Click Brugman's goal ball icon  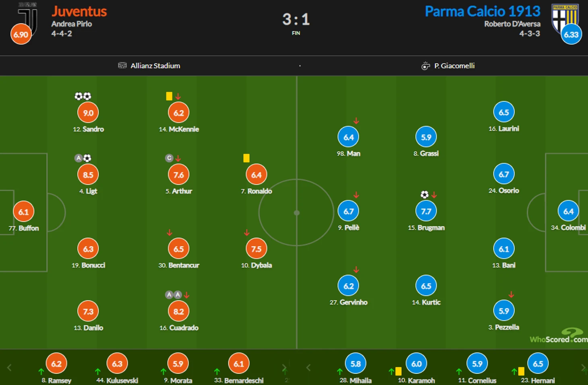pos(424,195)
